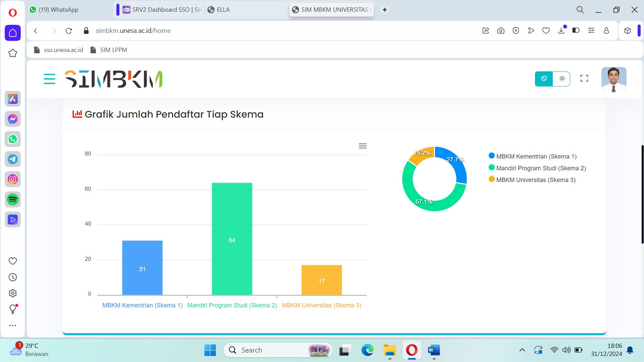This screenshot has height=362, width=644.
Task: Open Instagram sidebar panel
Action: point(13,180)
